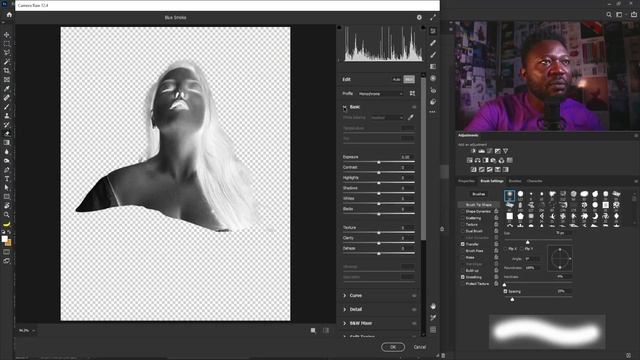Select the Camera Raw Hand tool
The height and width of the screenshot is (360, 640).
(x=433, y=306)
